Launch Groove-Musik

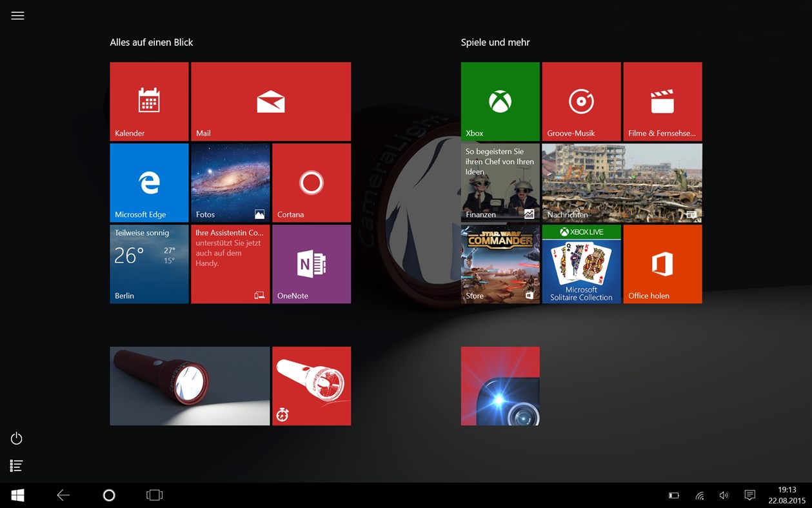coord(580,101)
